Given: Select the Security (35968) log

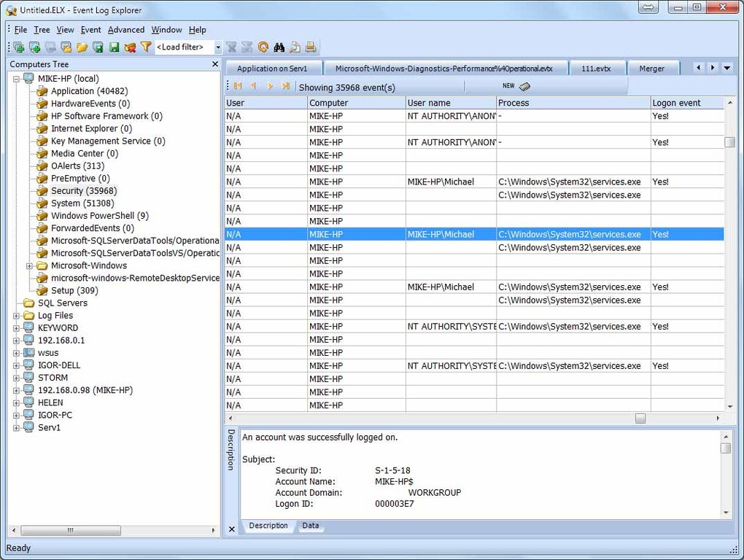Looking at the screenshot, I should 83,191.
